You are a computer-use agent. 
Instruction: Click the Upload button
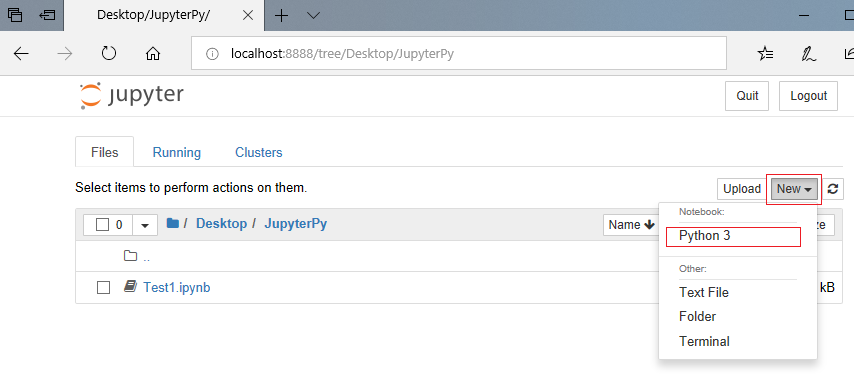pos(741,189)
